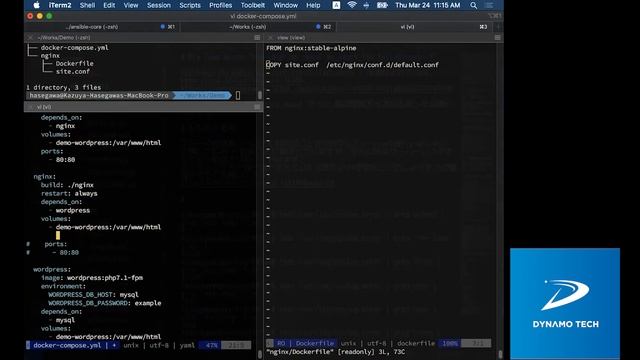Open the Wi-Fi status menu
Image resolution: width=640 pixels, height=360 pixels.
pos(352,5)
